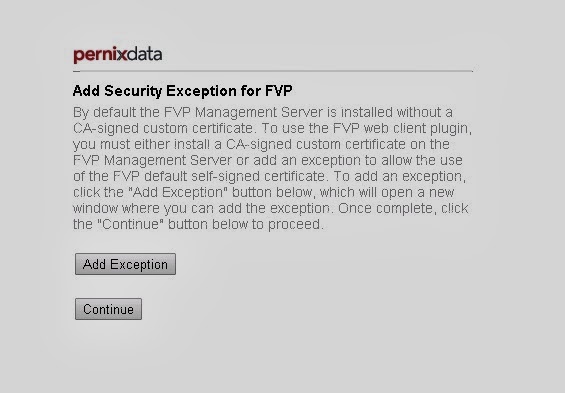Click the line starting "window where you can add"
The image size is (565, 393).
coord(271,208)
